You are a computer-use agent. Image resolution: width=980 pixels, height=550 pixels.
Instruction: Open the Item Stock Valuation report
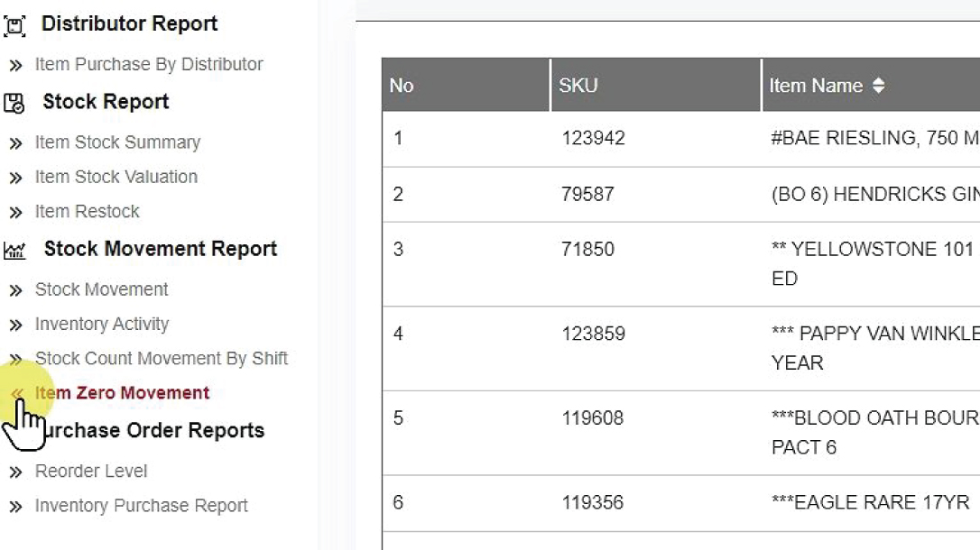pyautogui.click(x=116, y=177)
